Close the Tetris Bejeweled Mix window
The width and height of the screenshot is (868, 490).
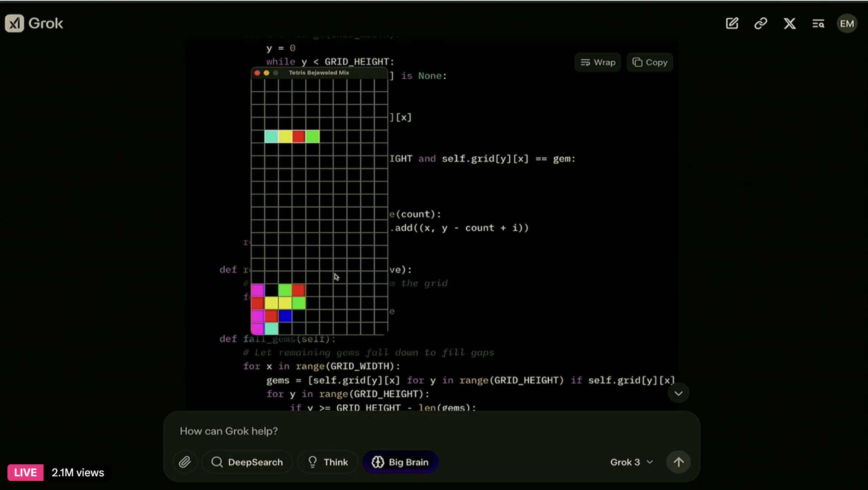point(257,73)
